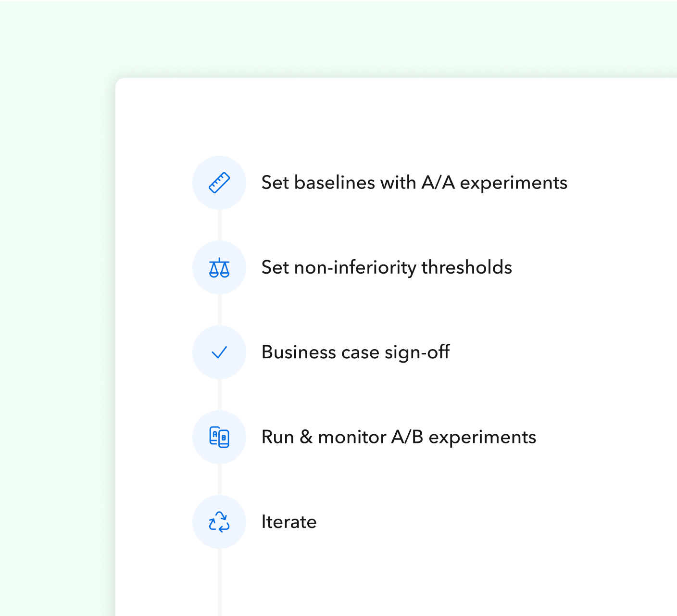Click the word 'experiments' in first step
The width and height of the screenshot is (677, 616).
(514, 184)
